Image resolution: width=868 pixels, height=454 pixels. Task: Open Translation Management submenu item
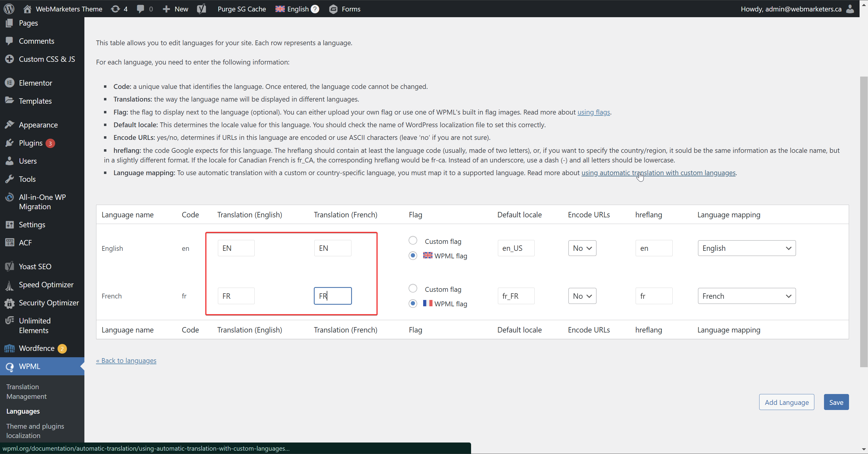[26, 391]
